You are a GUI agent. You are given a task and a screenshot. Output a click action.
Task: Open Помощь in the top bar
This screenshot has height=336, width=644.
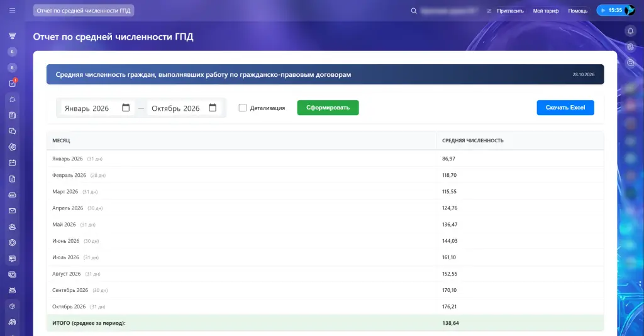pyautogui.click(x=578, y=11)
